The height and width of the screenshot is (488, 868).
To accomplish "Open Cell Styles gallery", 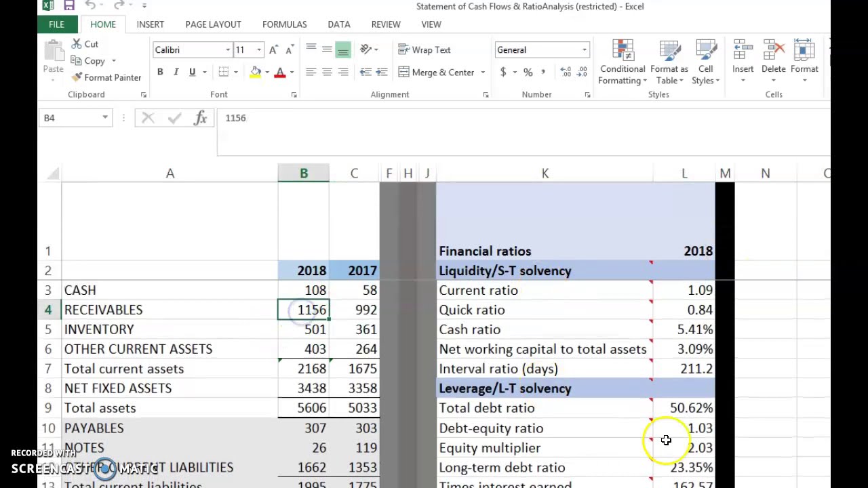I will (705, 62).
